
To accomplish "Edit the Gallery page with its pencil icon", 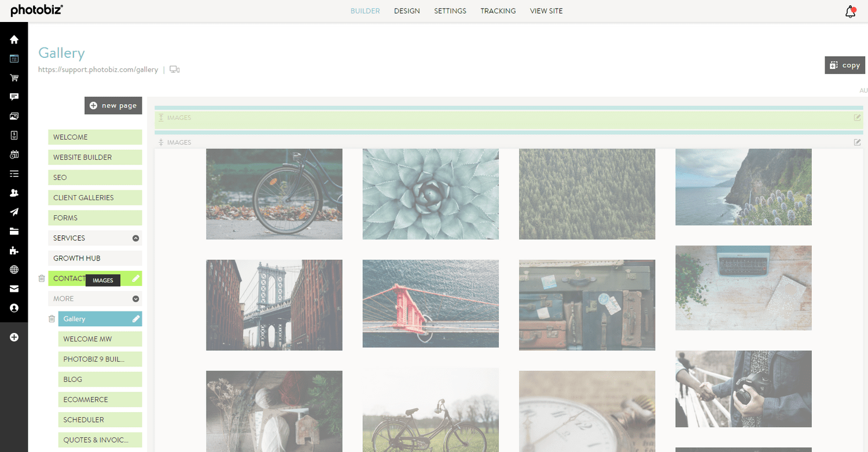I will pyautogui.click(x=135, y=318).
